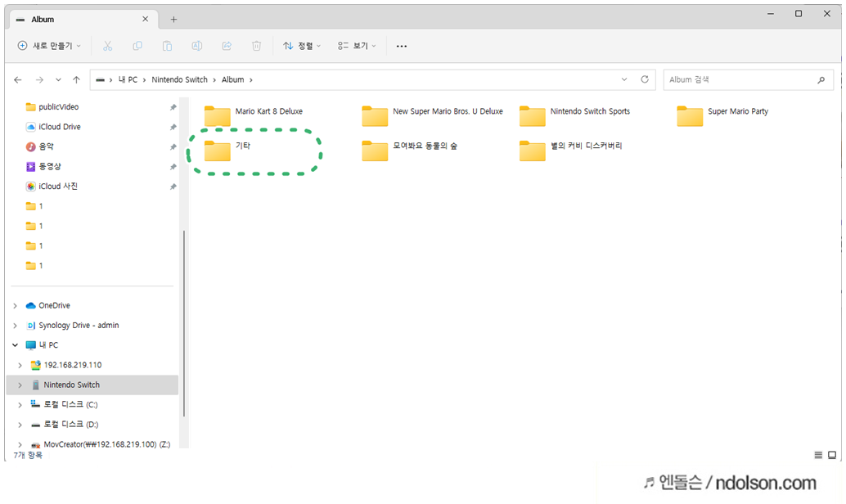
Task: Click the Copy icon in toolbar
Action: (137, 46)
